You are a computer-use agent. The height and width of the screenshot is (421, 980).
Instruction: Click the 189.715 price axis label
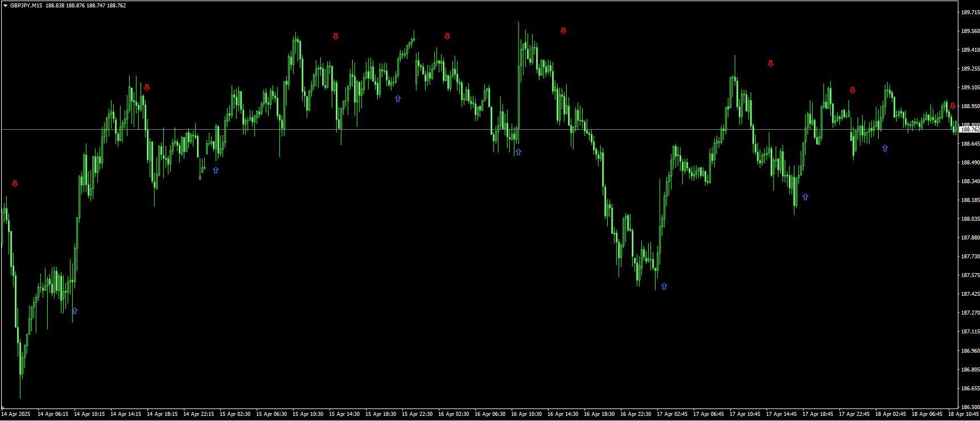(x=970, y=13)
